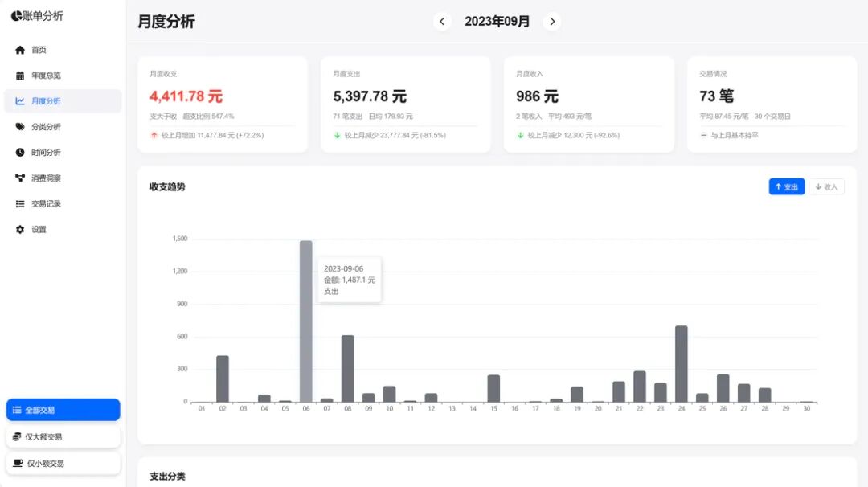
Task: Click the coins icon in 仅大额交易
Action: click(x=17, y=436)
